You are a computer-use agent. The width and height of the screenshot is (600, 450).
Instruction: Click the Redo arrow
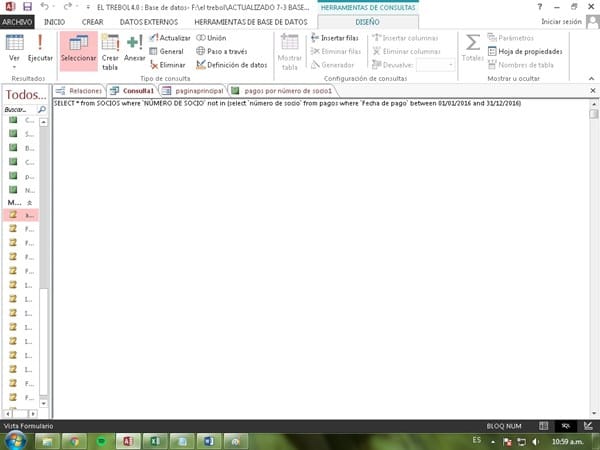[67, 7]
